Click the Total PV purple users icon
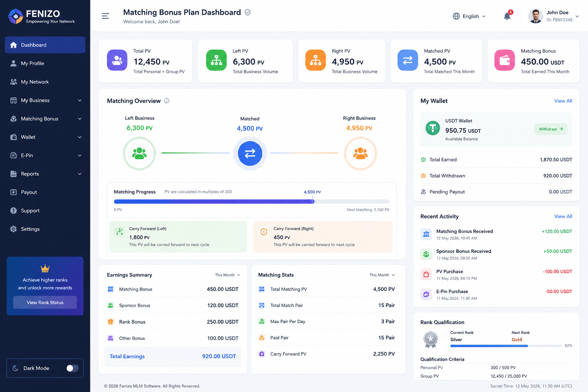 click(x=117, y=60)
